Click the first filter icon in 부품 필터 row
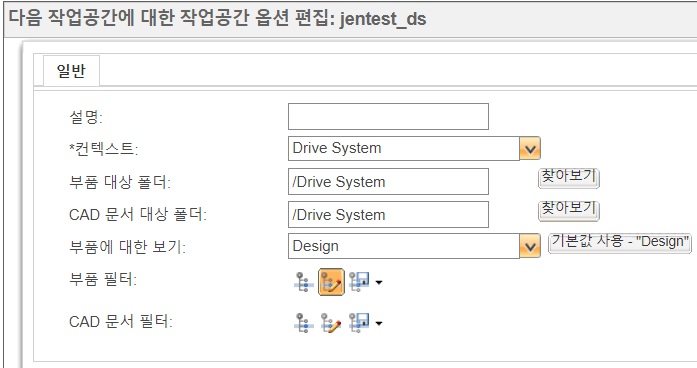 coord(304,282)
